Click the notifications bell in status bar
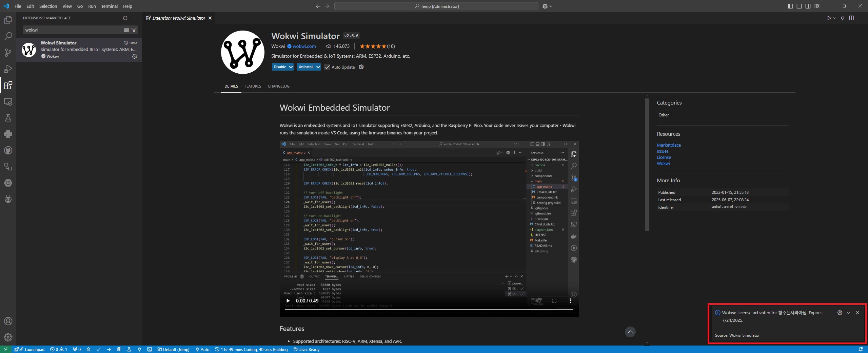Screen dimensions: 868x353 [861, 349]
